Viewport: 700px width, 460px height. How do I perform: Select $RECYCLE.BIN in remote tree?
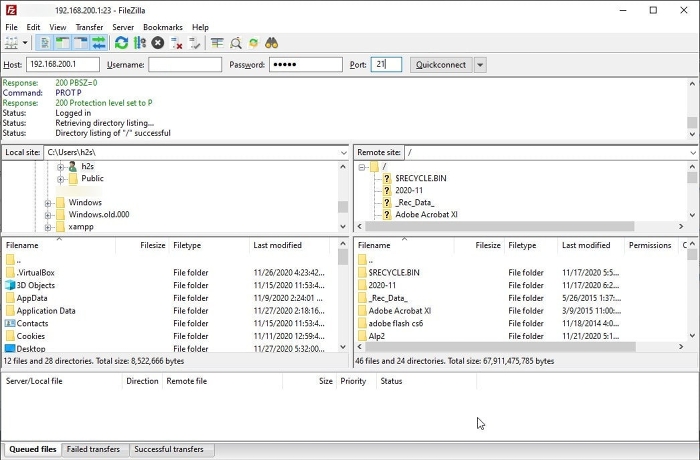421,178
